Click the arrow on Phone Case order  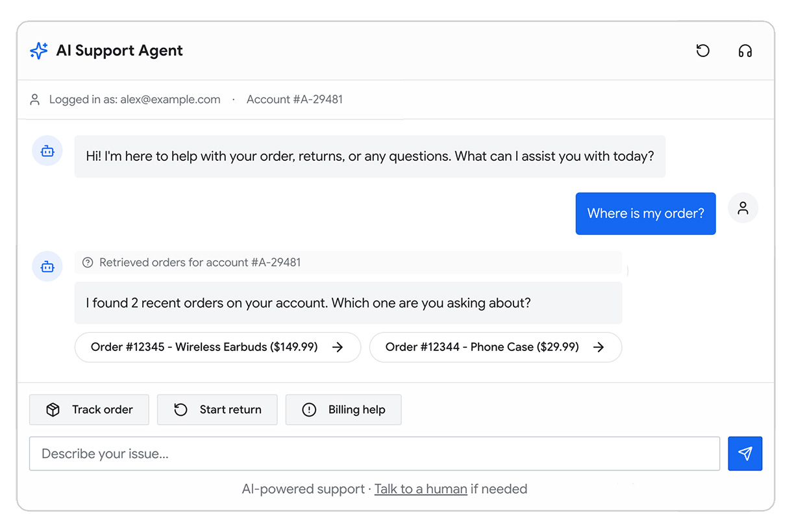(599, 347)
